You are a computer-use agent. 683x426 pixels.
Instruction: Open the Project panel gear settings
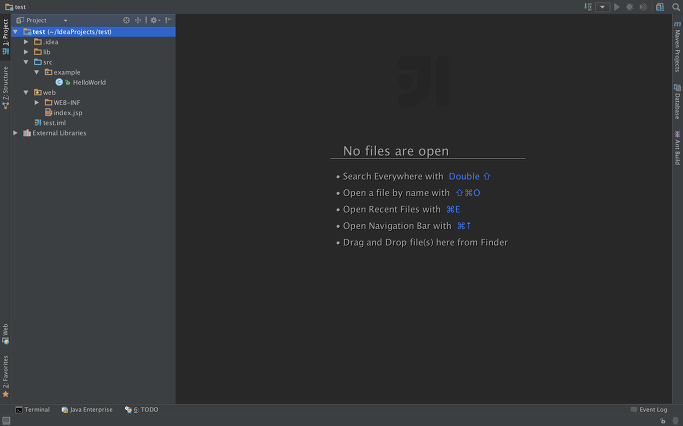point(154,20)
